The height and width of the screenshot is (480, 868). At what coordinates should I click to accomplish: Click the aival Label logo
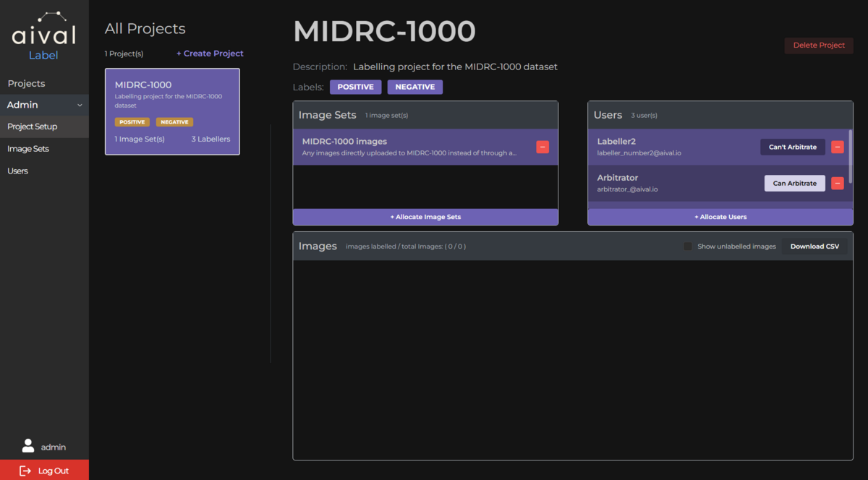(x=43, y=33)
